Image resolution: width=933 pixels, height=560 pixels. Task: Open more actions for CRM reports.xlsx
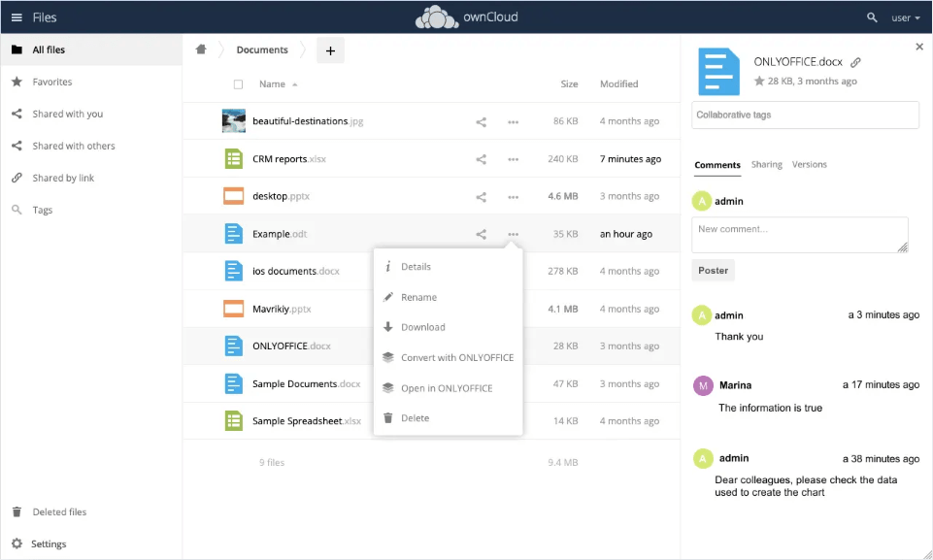(x=513, y=159)
